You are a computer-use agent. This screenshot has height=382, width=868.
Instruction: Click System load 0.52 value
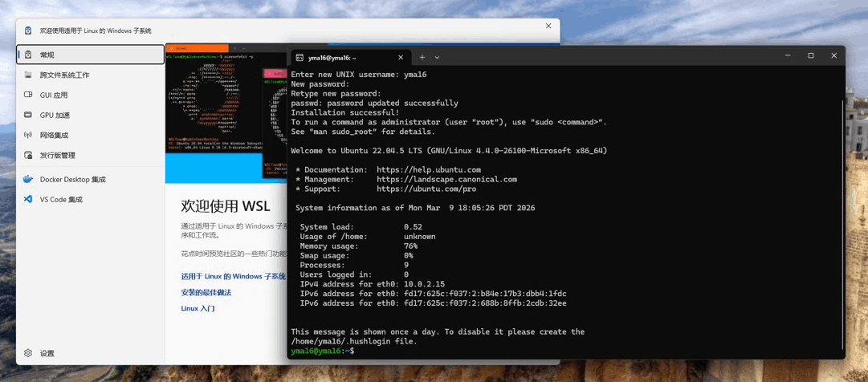pos(413,227)
